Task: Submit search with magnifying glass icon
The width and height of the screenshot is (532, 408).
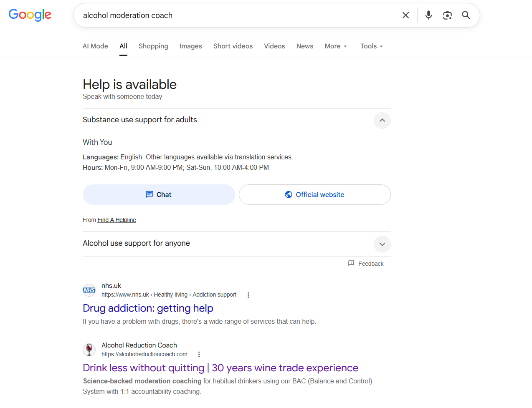Action: pos(466,15)
